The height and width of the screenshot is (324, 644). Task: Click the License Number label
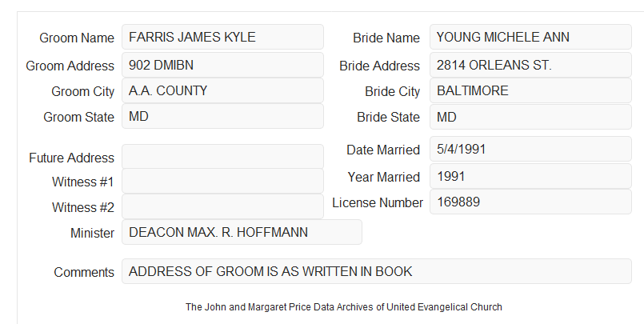(x=378, y=203)
